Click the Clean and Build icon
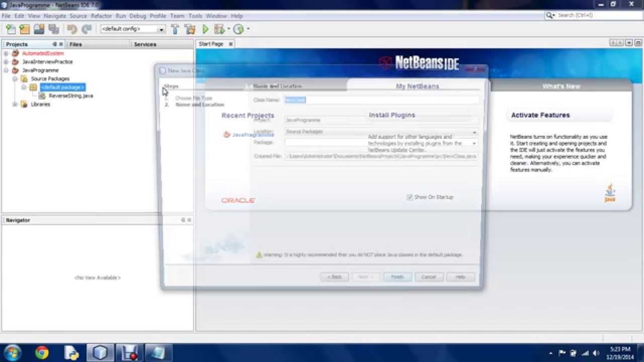Viewport: 644px width, 362px height. coord(190,29)
